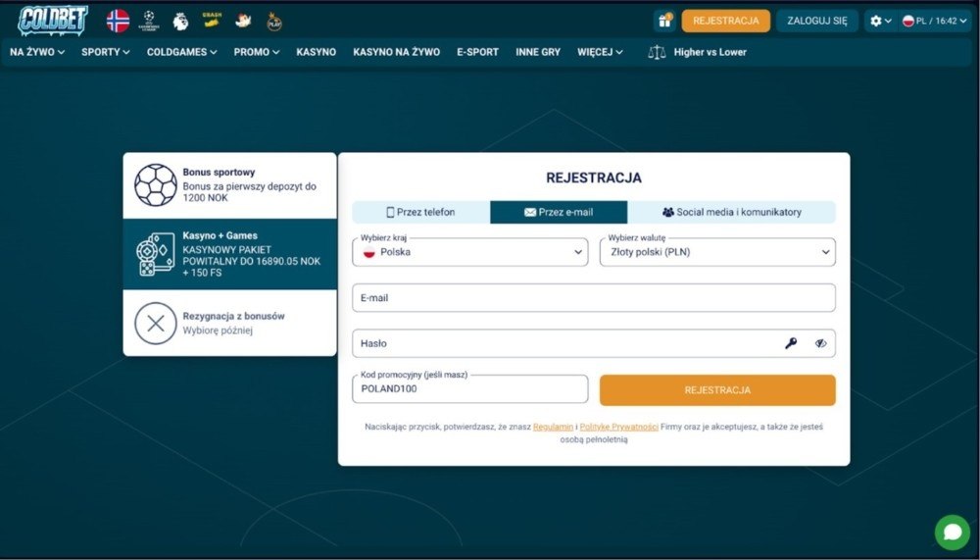Select the casino chips and cards icon

156,254
